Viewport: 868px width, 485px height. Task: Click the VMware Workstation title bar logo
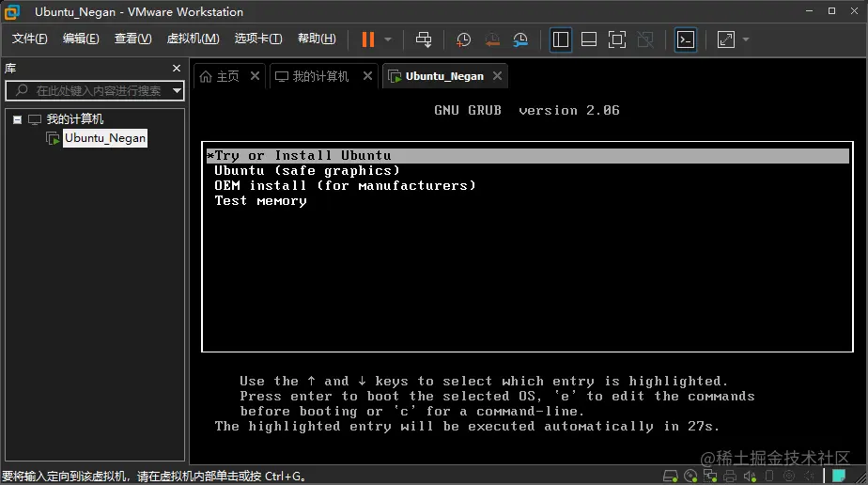[x=11, y=11]
